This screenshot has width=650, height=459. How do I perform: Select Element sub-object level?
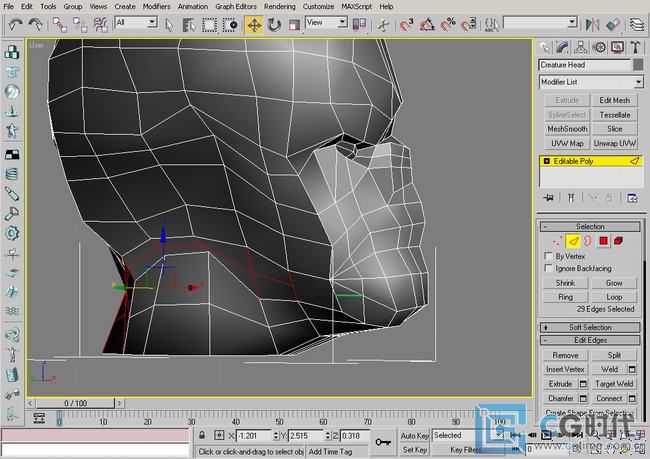(x=618, y=241)
